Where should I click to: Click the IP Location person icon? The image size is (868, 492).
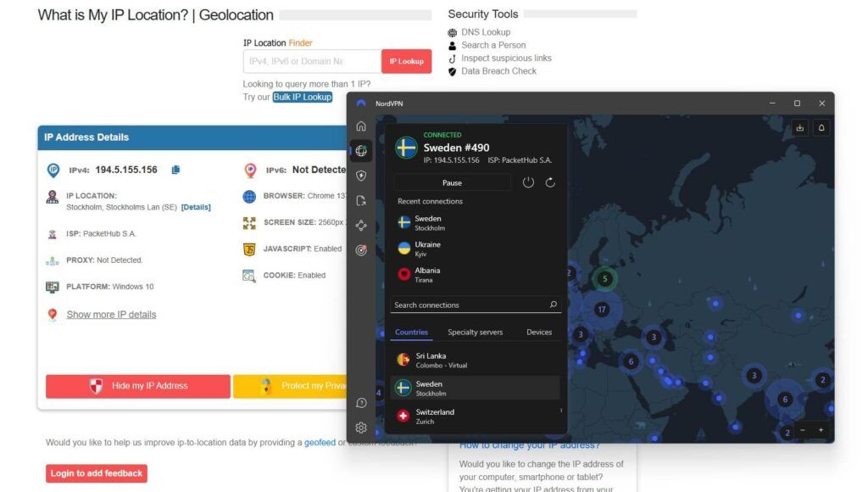(52, 197)
